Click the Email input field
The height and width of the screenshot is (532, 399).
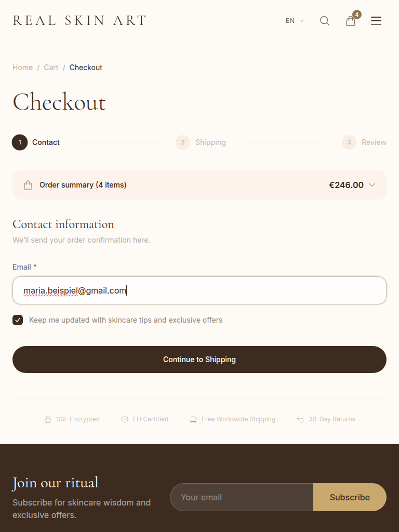(x=199, y=290)
